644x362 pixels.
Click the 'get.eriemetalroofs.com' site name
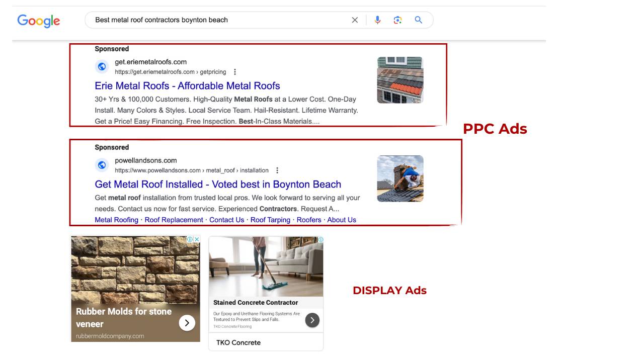[150, 62]
